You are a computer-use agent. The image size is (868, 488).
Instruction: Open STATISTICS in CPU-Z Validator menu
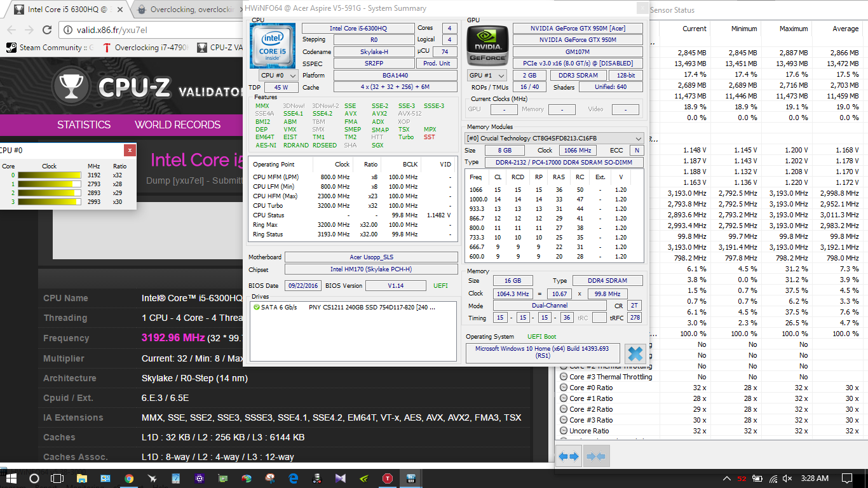[x=84, y=125]
